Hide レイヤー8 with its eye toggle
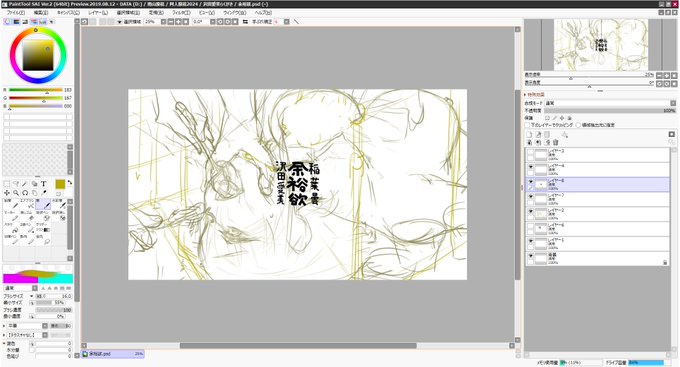 point(530,182)
